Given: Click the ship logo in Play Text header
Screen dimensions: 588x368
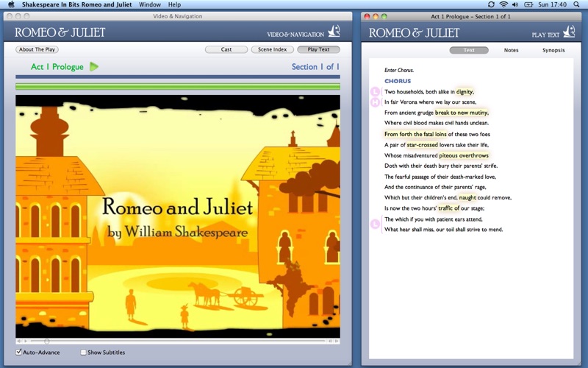Looking at the screenshot, I should [569, 32].
